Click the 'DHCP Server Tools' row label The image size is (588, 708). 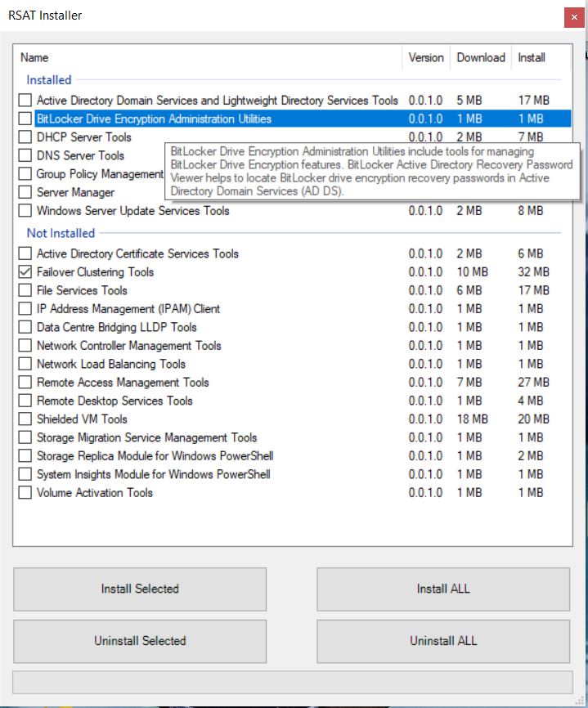84,137
